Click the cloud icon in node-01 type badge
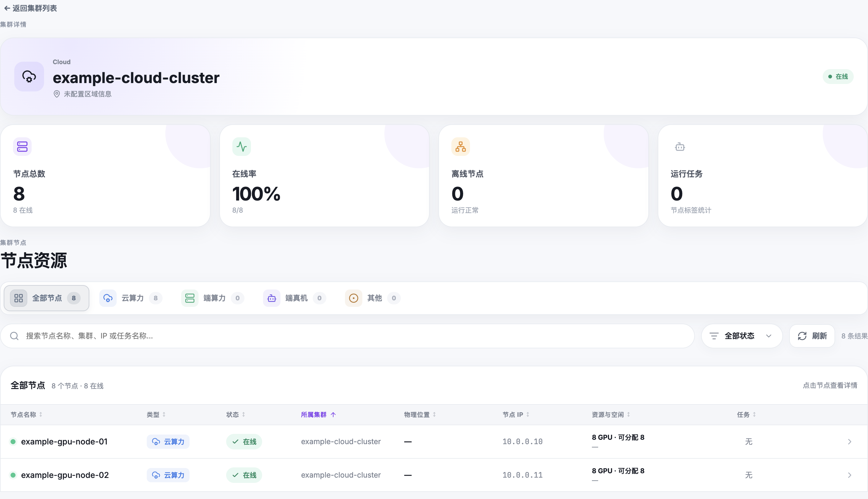Screen dimensions: 868x499 pos(156,442)
